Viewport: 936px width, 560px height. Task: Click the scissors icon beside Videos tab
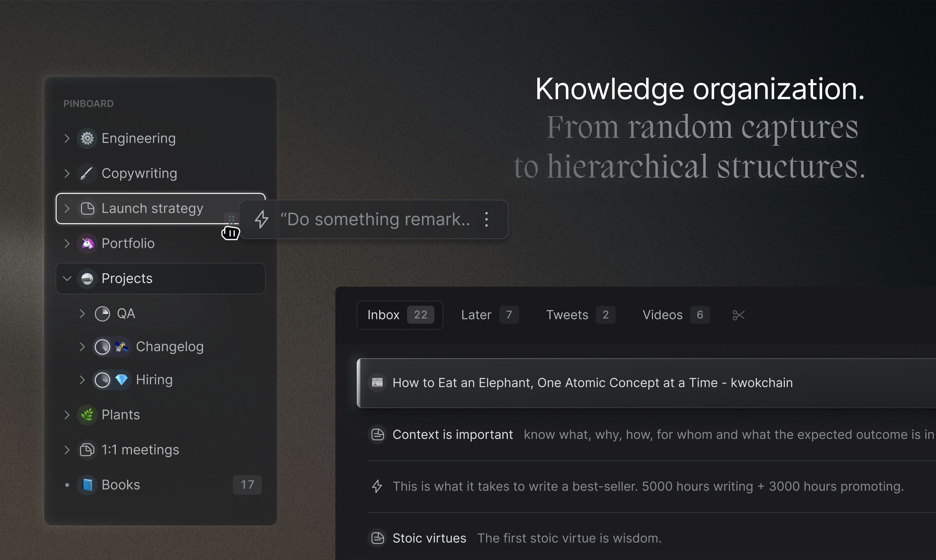(x=738, y=315)
